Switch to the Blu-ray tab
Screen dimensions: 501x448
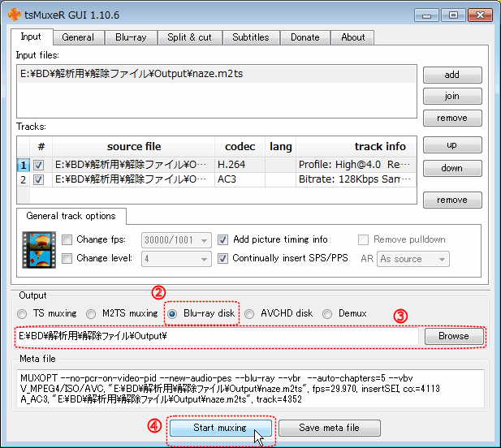(x=131, y=37)
